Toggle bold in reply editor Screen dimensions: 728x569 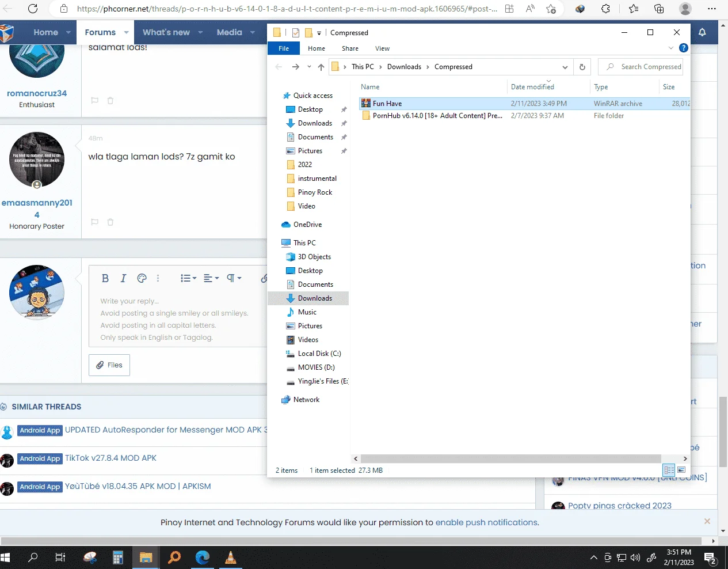tap(105, 278)
